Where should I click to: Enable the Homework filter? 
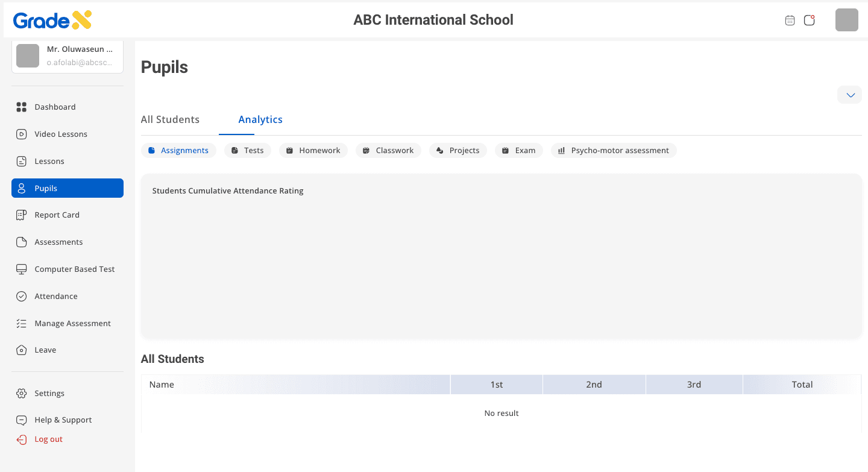click(313, 150)
